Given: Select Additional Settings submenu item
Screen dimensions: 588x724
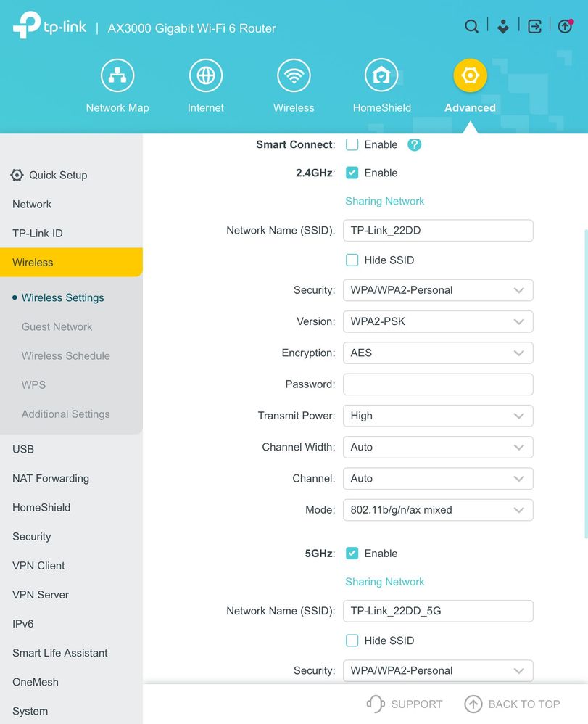Looking at the screenshot, I should pyautogui.click(x=65, y=414).
